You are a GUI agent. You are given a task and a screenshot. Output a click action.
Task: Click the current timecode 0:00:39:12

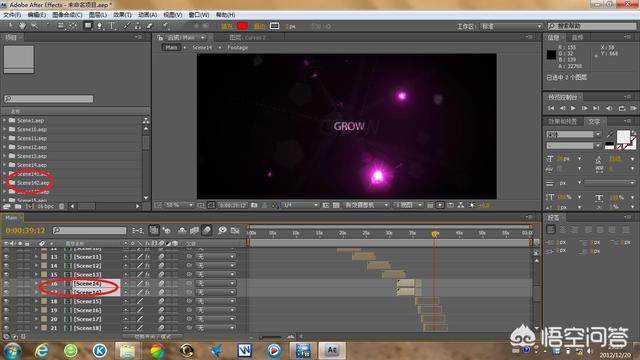[25, 231]
